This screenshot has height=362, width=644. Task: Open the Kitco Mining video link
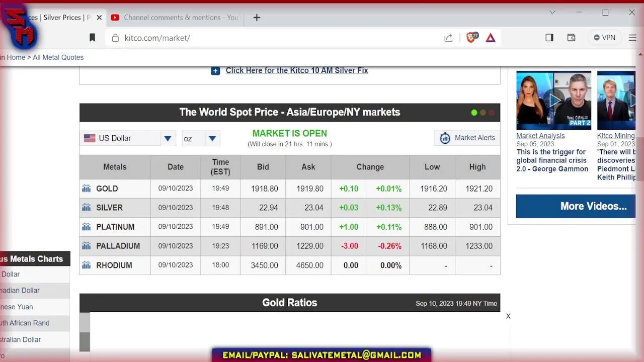[616, 136]
